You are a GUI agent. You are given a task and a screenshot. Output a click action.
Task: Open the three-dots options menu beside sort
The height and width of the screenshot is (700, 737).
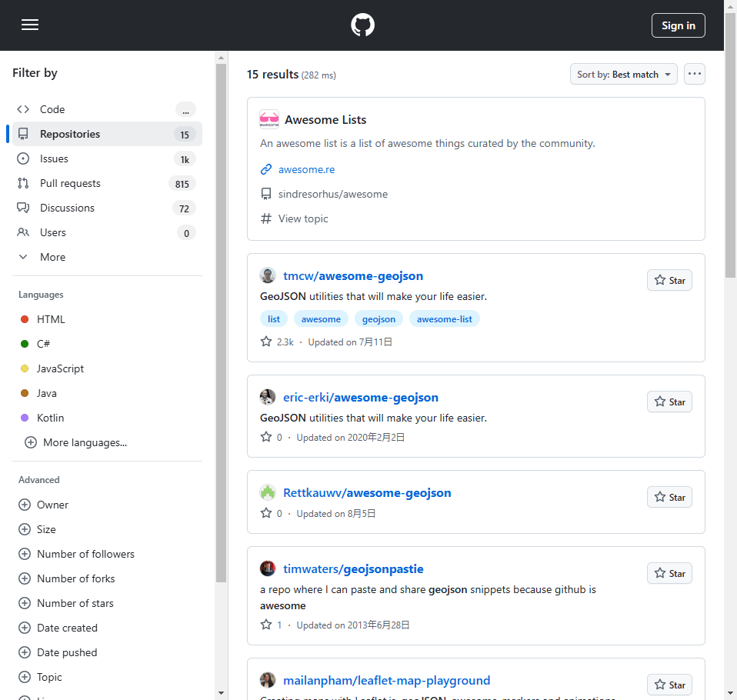pyautogui.click(x=694, y=75)
